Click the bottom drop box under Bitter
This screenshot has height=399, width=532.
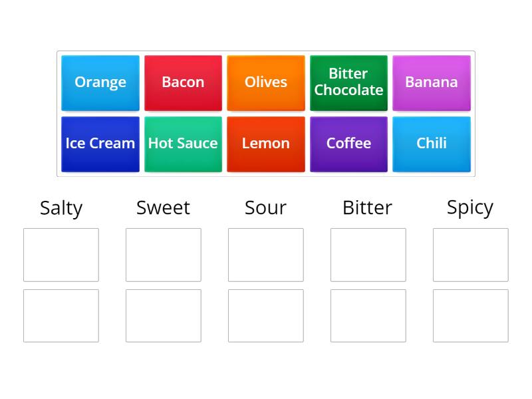pyautogui.click(x=368, y=315)
